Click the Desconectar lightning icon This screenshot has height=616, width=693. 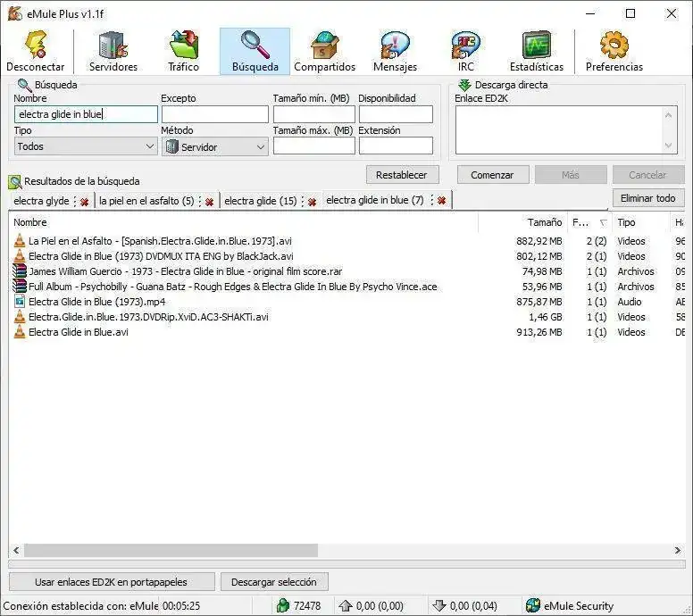click(x=37, y=44)
